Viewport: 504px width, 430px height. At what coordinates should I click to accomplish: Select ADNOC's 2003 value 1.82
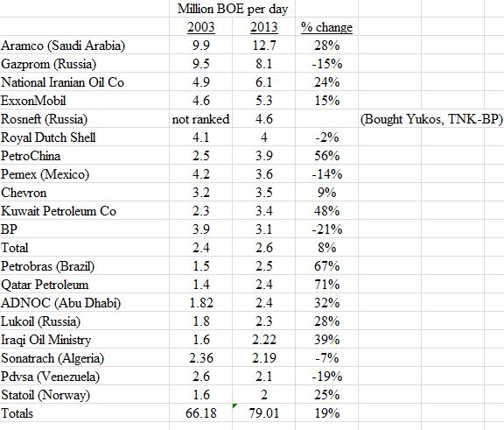(x=201, y=303)
